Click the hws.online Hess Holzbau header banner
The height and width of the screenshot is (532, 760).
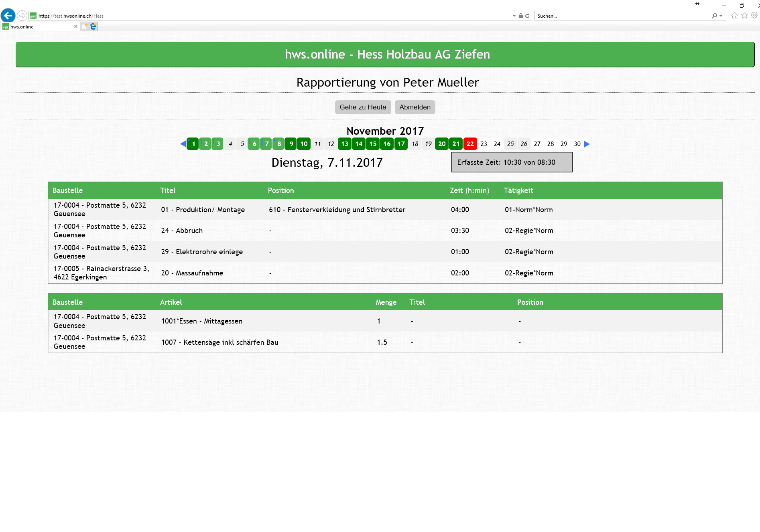385,54
